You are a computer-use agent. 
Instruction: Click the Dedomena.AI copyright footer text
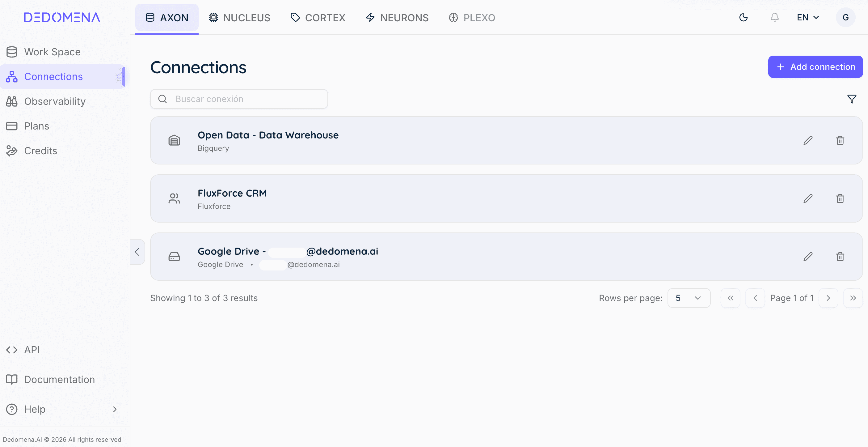62,440
